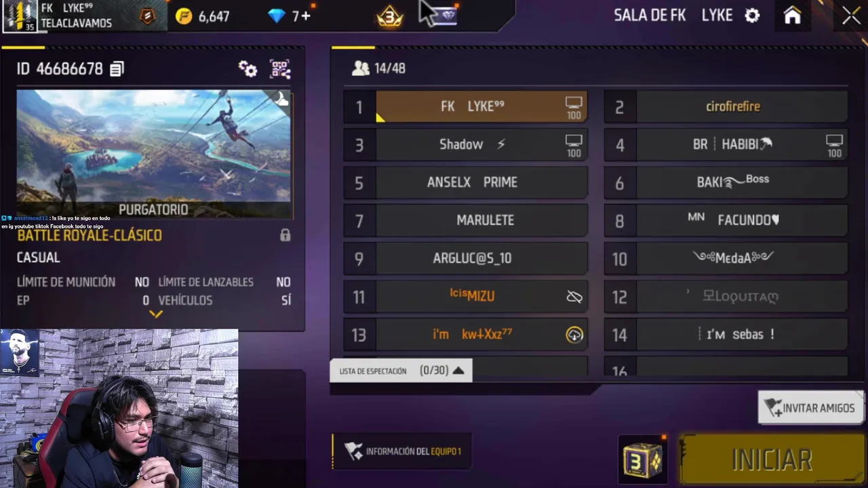
Task: Open room settings gears beside the ID
Action: (x=248, y=69)
